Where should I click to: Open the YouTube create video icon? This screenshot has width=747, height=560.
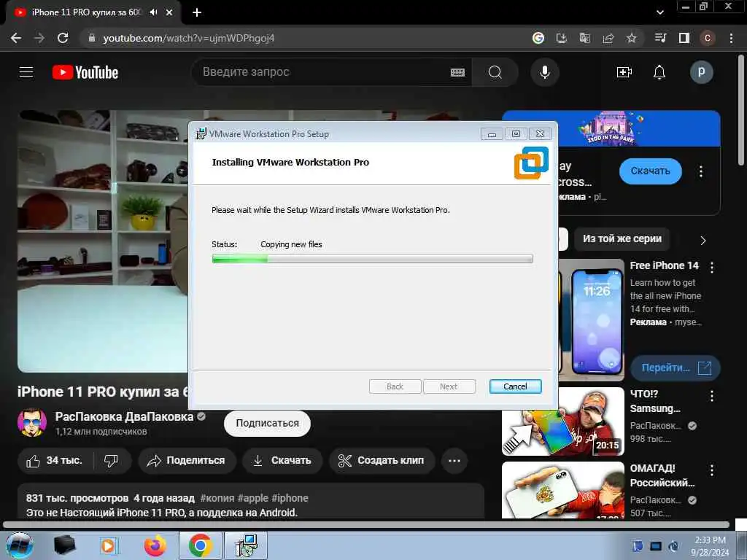[x=624, y=72]
